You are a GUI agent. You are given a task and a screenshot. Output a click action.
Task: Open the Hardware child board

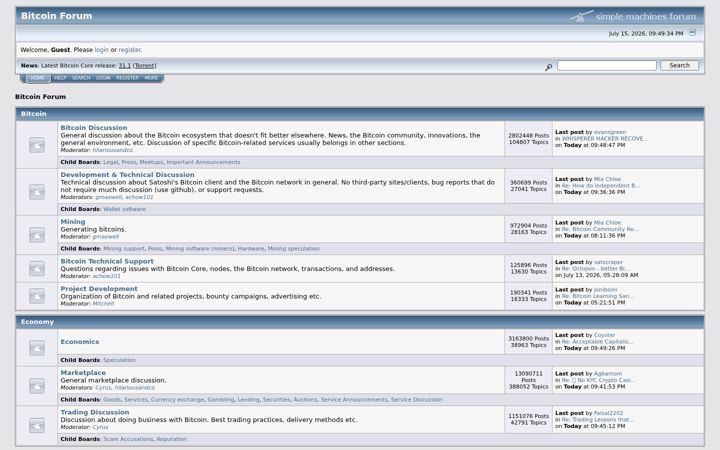(x=251, y=248)
